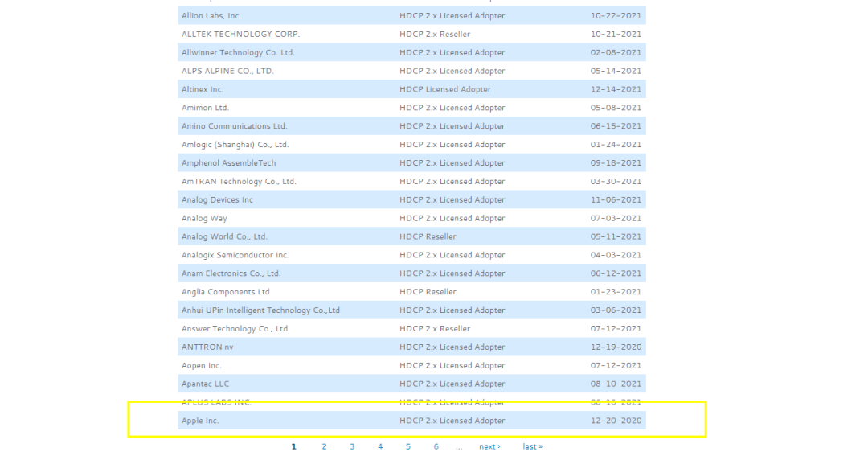
Task: Click current page number 1
Action: point(294,446)
